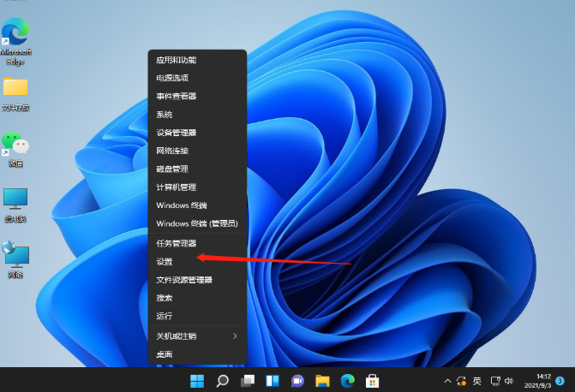Expand the hidden system tray icons chevron
Viewport: 575px width, 392px height.
point(447,380)
